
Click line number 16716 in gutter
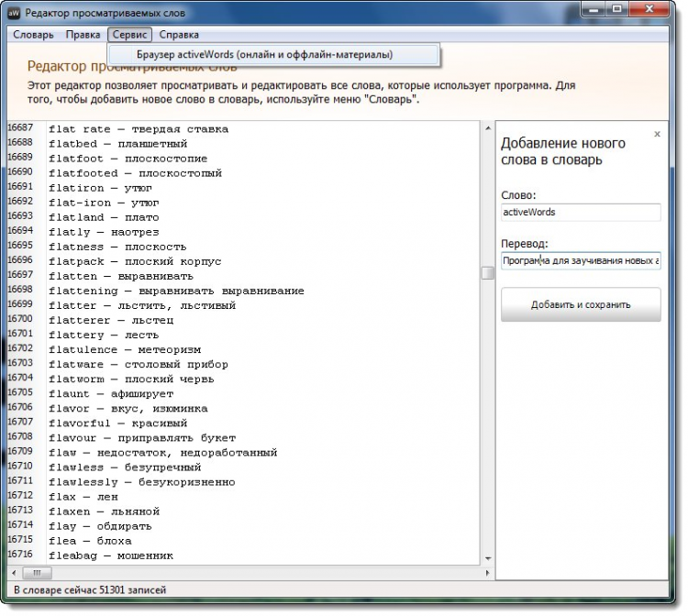pyautogui.click(x=20, y=555)
